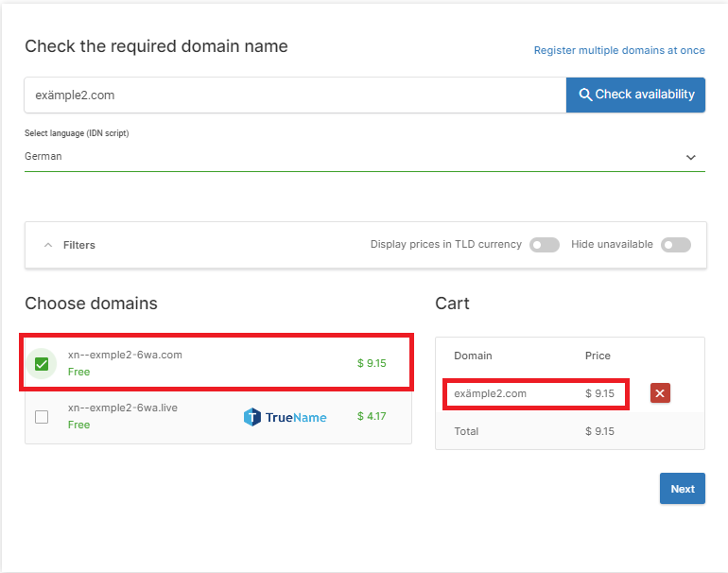
Task: Uncheck the xn--exmple2-6wa.com checkbox
Action: [x=42, y=364]
